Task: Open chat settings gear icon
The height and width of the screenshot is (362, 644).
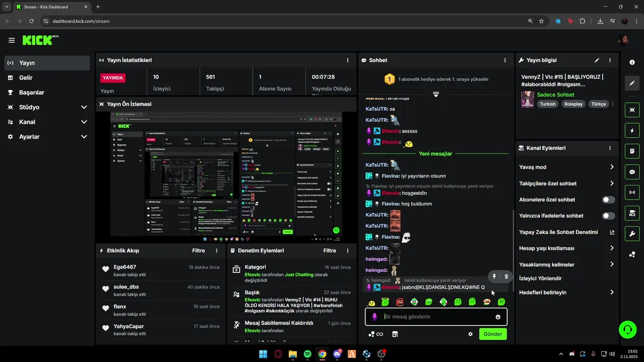Action: [x=470, y=334]
